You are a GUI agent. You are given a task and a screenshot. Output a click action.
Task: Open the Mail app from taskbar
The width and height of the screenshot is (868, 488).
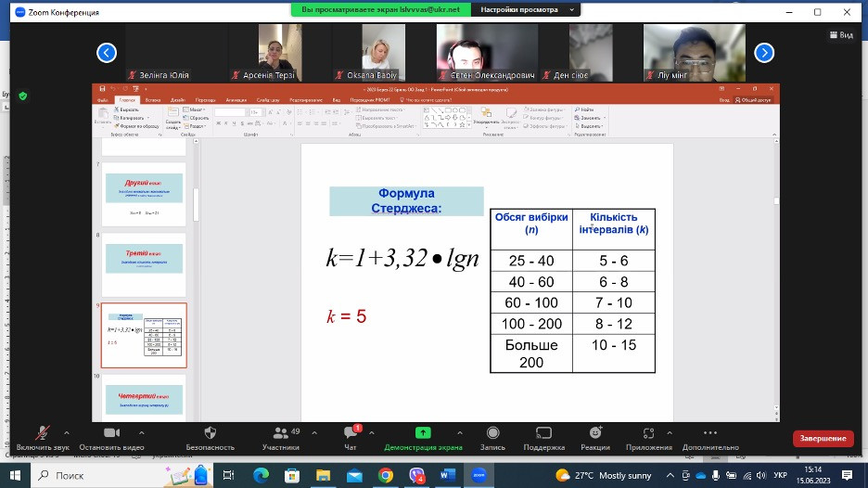tap(354, 475)
